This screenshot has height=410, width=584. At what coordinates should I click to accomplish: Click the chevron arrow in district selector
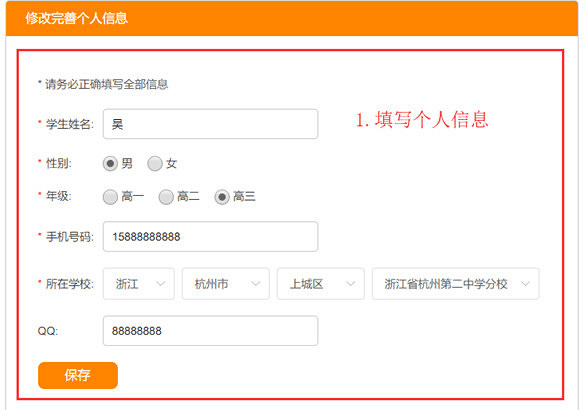pos(350,284)
